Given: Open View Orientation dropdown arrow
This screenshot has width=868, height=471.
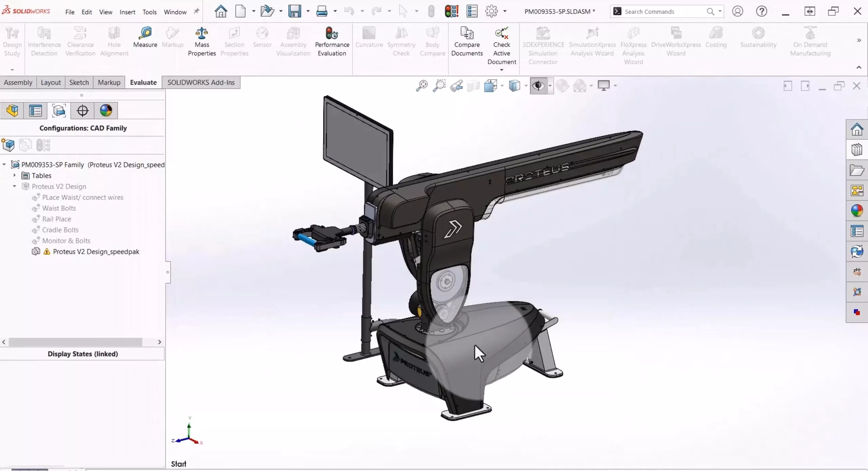Looking at the screenshot, I should click(x=502, y=86).
